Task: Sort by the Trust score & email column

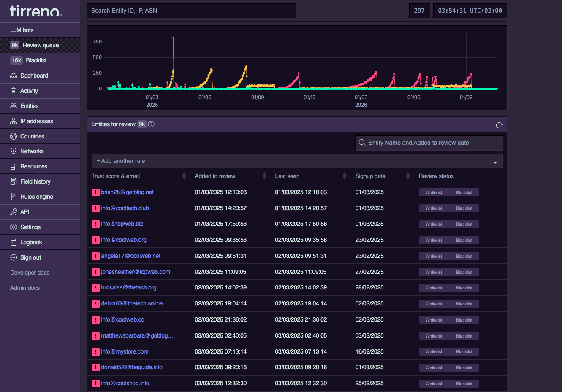Action: (184, 176)
